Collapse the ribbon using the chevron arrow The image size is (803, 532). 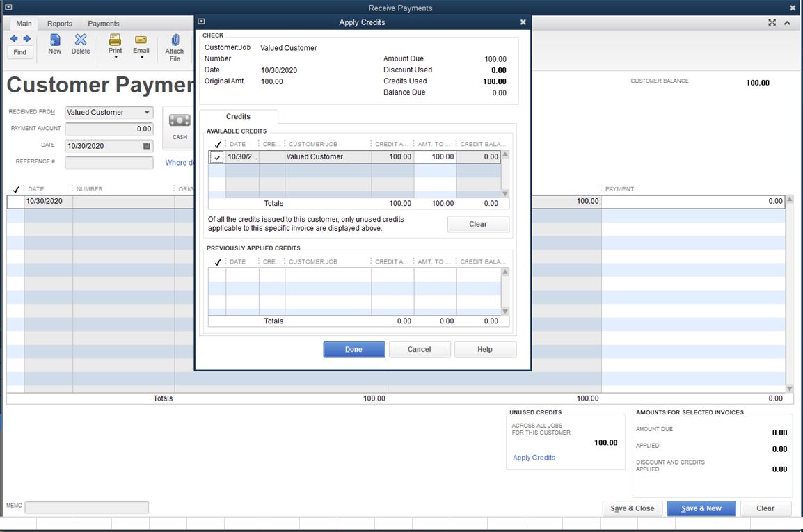787,22
